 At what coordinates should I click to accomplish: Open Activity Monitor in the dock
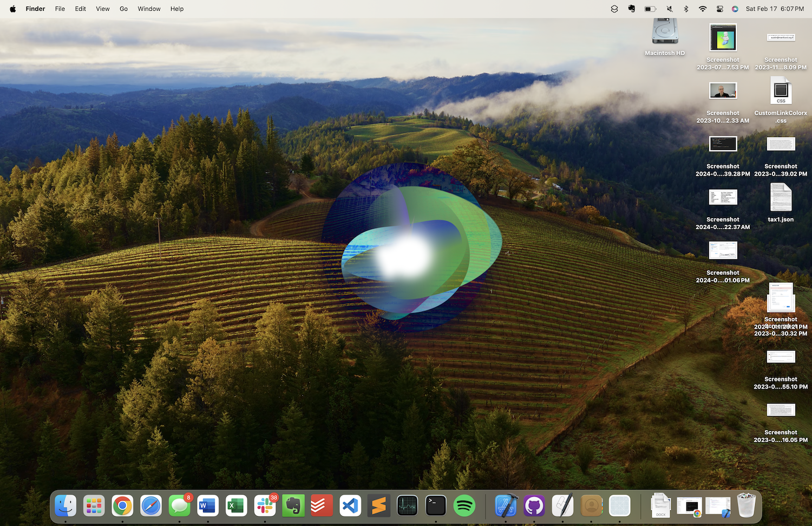[x=407, y=506]
